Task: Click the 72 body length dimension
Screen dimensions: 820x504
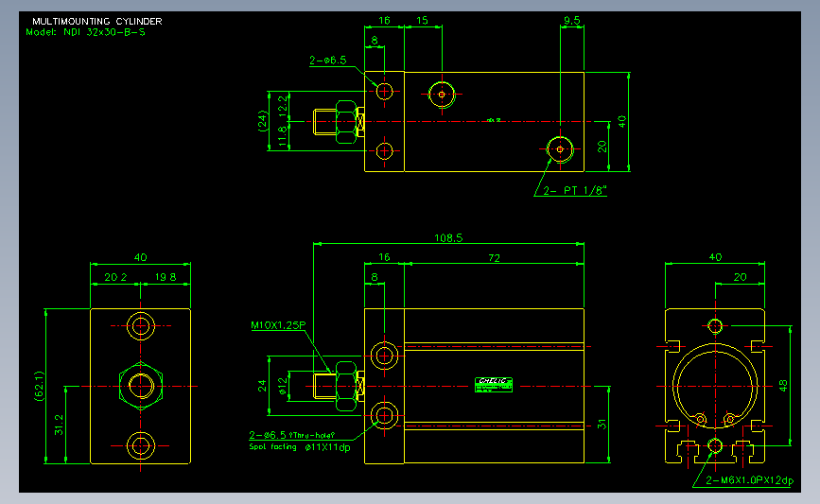Action: pos(495,258)
